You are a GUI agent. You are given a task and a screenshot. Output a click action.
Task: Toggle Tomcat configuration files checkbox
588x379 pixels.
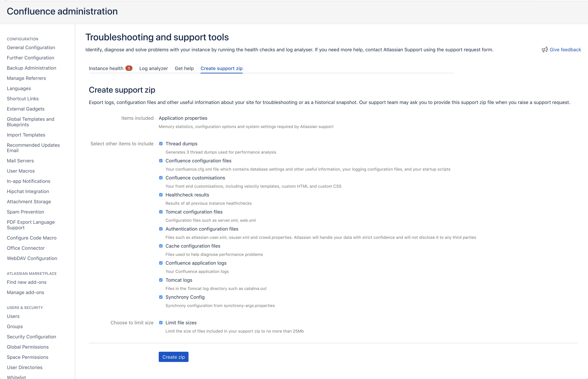click(x=161, y=212)
